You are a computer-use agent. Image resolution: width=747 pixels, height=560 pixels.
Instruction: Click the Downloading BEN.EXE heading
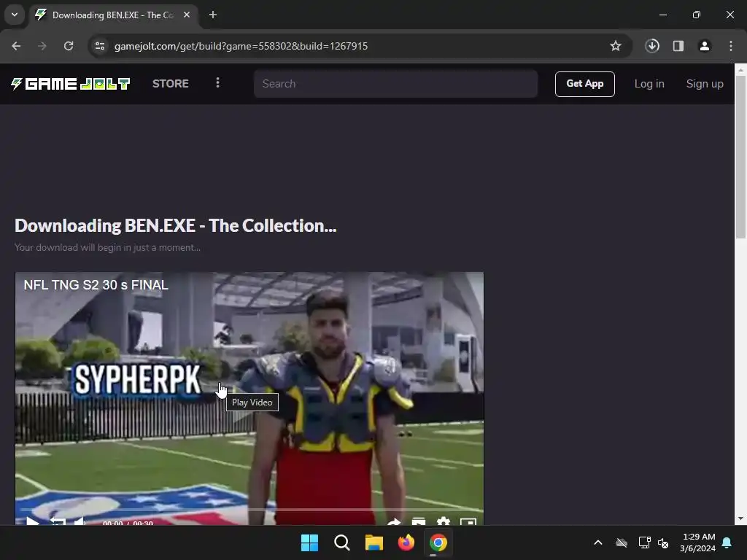pos(176,226)
